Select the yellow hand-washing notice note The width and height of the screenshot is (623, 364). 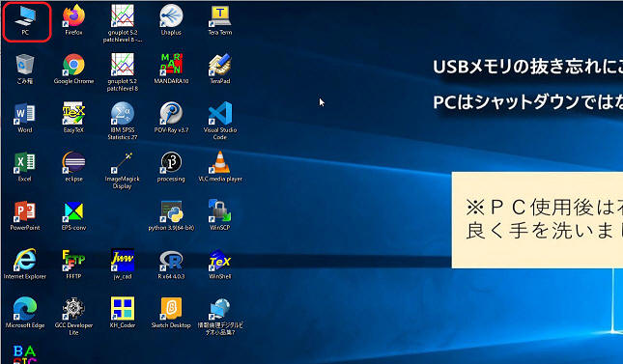click(x=537, y=220)
